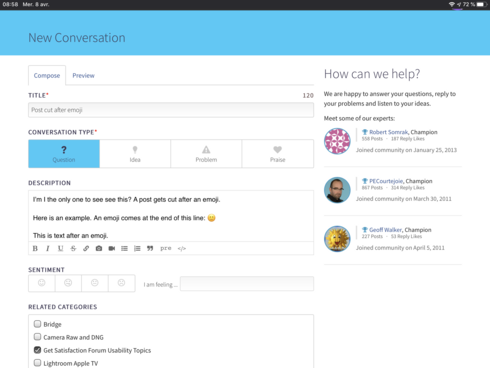Insert a blockquote using quote icon
Image resolution: width=490 pixels, height=368 pixels.
click(150, 248)
